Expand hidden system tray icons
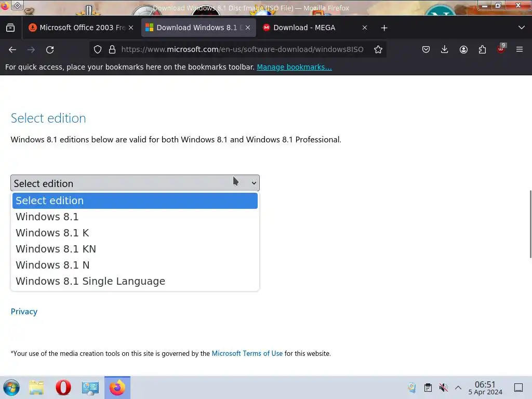Image resolution: width=532 pixels, height=399 pixels. coord(458,388)
